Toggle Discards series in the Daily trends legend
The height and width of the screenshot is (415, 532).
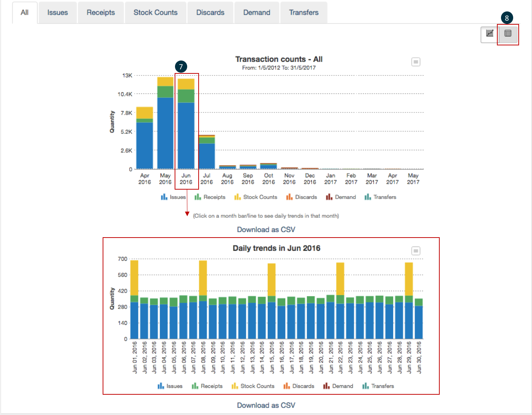click(299, 386)
